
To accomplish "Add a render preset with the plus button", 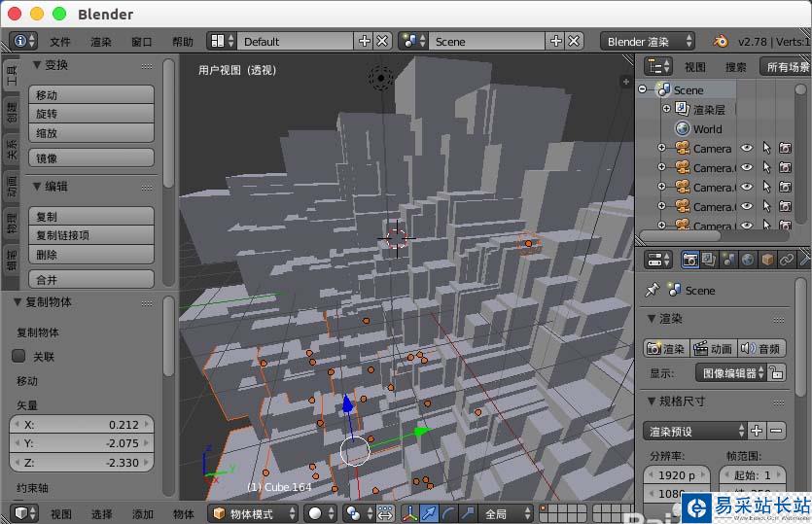I will [757, 431].
